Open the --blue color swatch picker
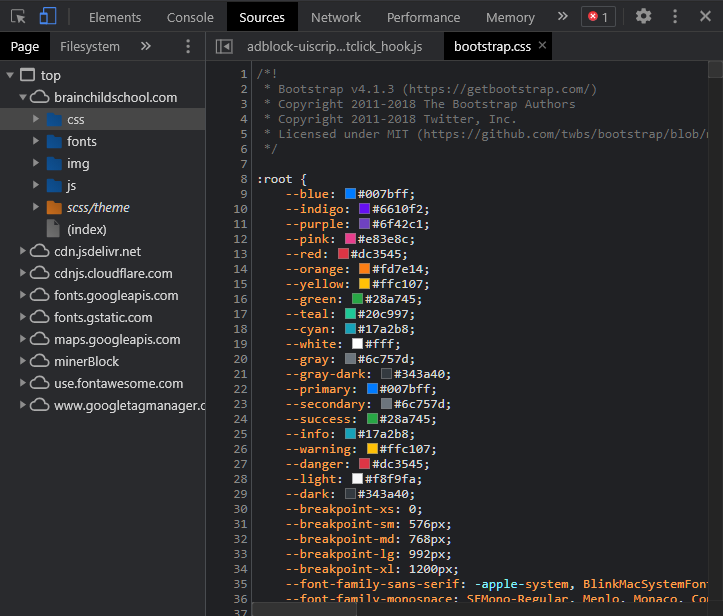Image resolution: width=723 pixels, height=616 pixels. click(x=350, y=194)
